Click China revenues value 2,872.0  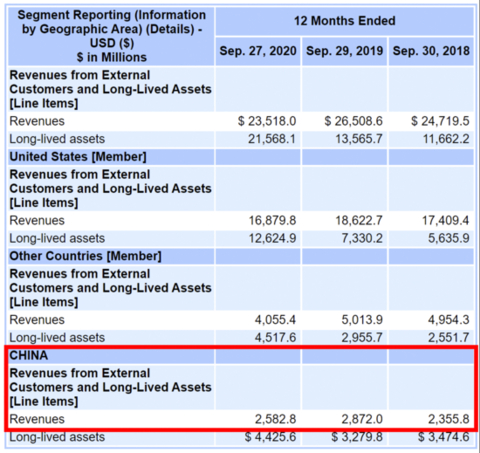pos(362,419)
